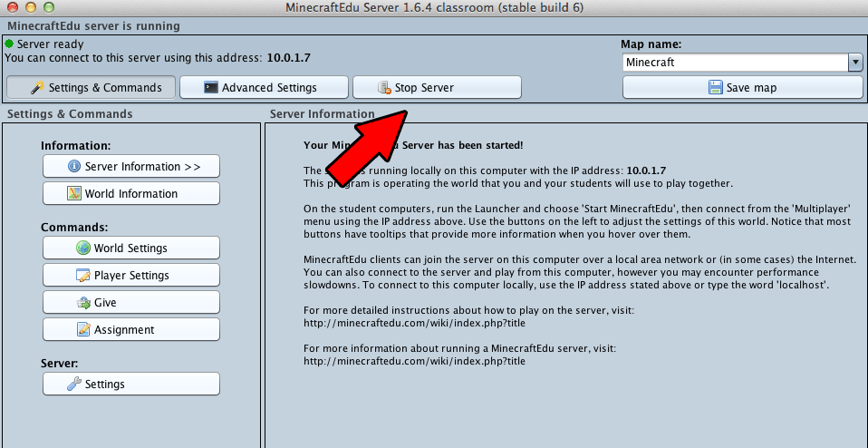This screenshot has width=868, height=448.
Task: Click the pencil icon for Player Settings
Action: 83,275
